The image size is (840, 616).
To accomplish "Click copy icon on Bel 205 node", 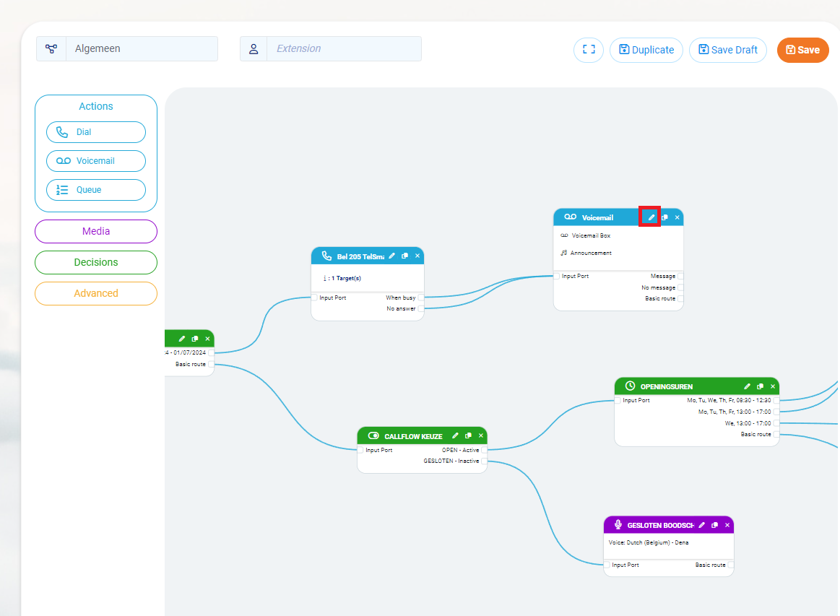I will tap(404, 256).
